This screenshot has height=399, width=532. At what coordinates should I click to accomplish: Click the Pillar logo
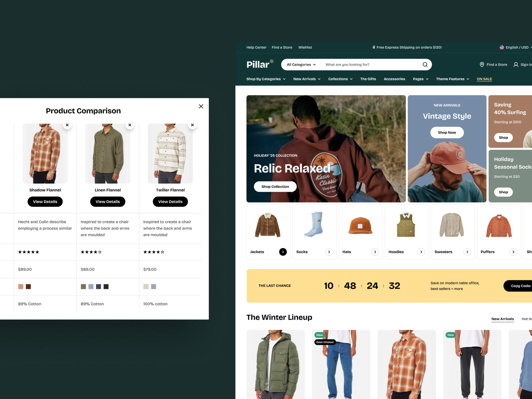click(x=260, y=64)
